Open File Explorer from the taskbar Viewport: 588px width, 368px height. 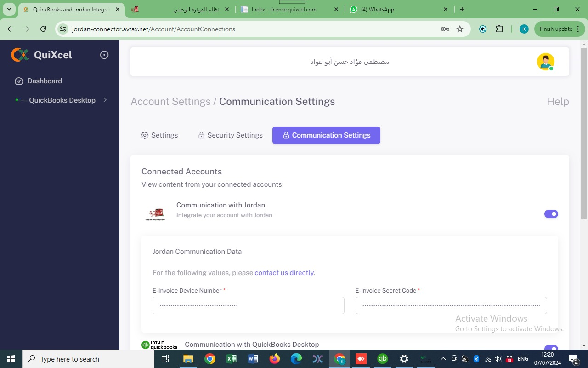tap(188, 359)
